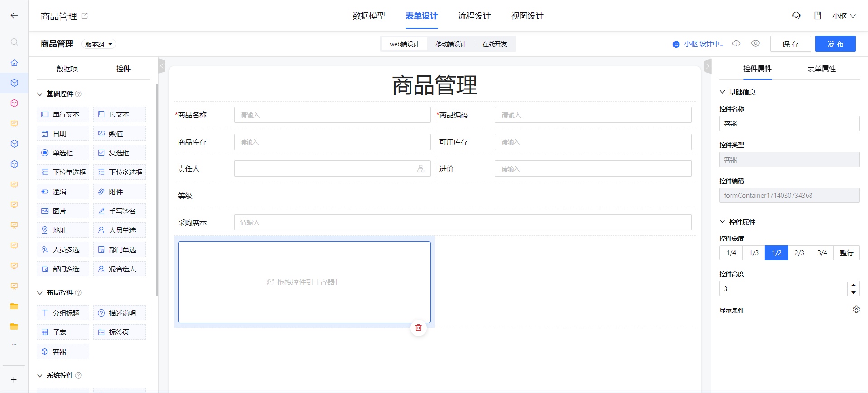Switch to web端设计 mode
Screen dimensions: 868x393
click(405, 44)
